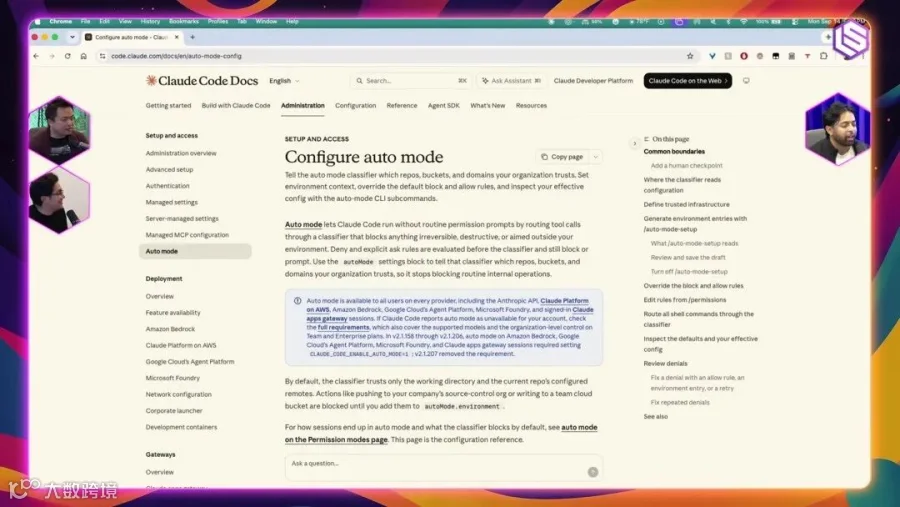Click the Bluetooth icon in menu bar
Image resolution: width=900 pixels, height=507 pixels.
click(728, 21)
